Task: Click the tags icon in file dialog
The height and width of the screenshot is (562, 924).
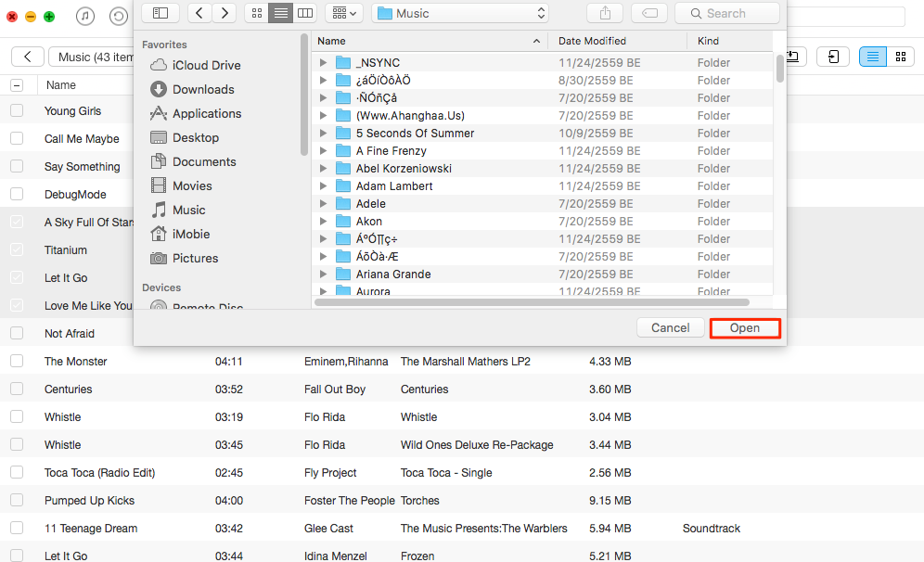Action: coord(649,13)
